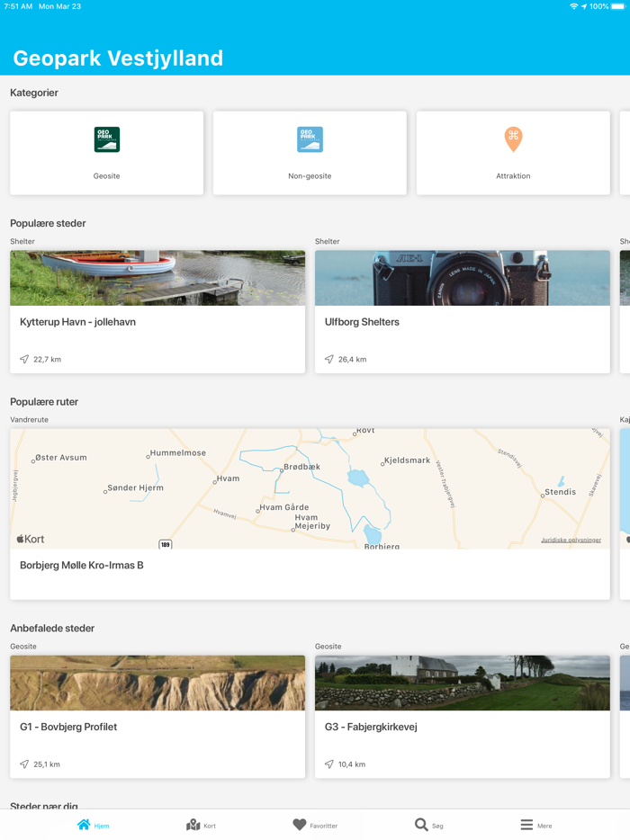Select the Favoritter tab label
630x840 pixels.
[324, 827]
